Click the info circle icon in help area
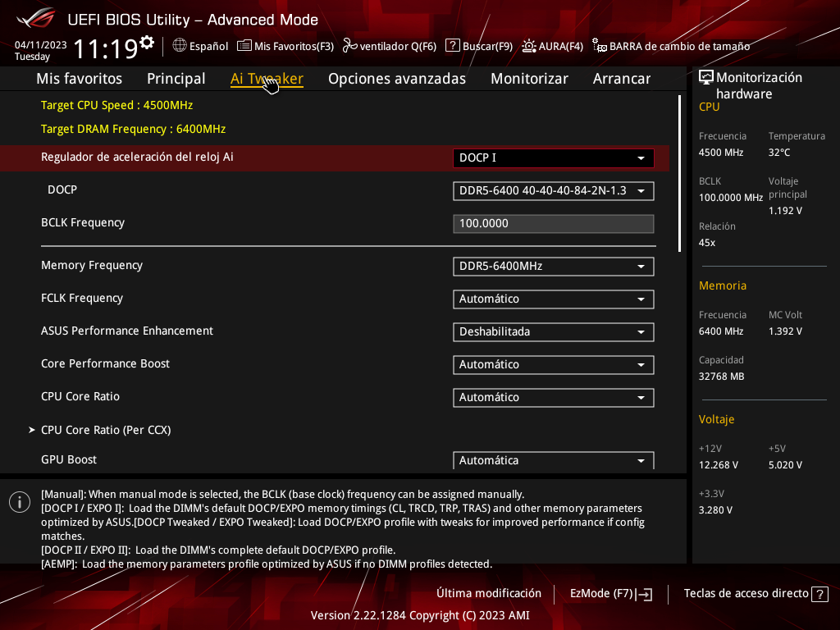This screenshot has height=630, width=840. pos(20,502)
